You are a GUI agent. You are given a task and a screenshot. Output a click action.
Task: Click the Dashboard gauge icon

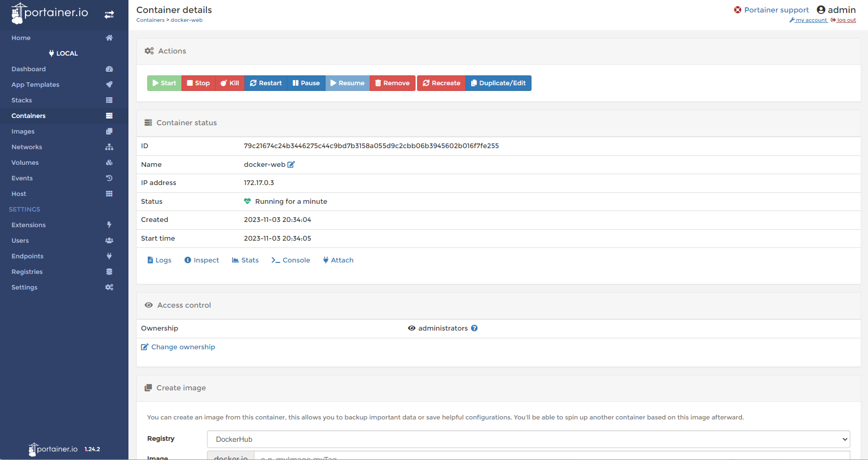pos(109,69)
